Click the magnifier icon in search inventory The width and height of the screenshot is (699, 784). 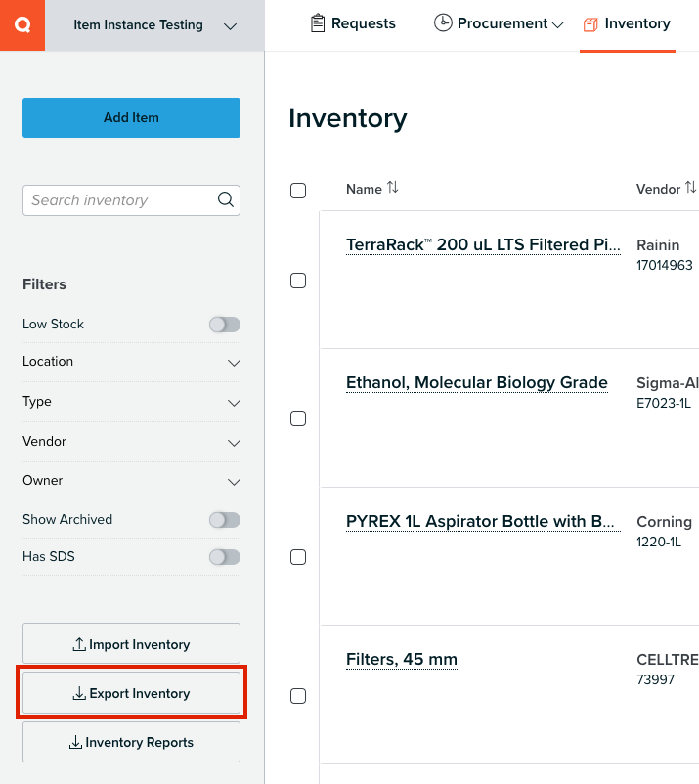click(226, 200)
